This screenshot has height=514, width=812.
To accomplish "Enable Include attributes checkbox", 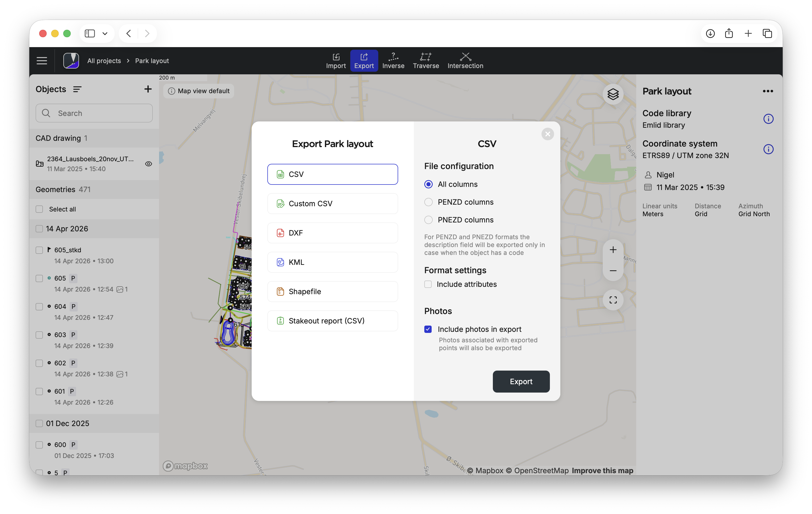I will [428, 284].
